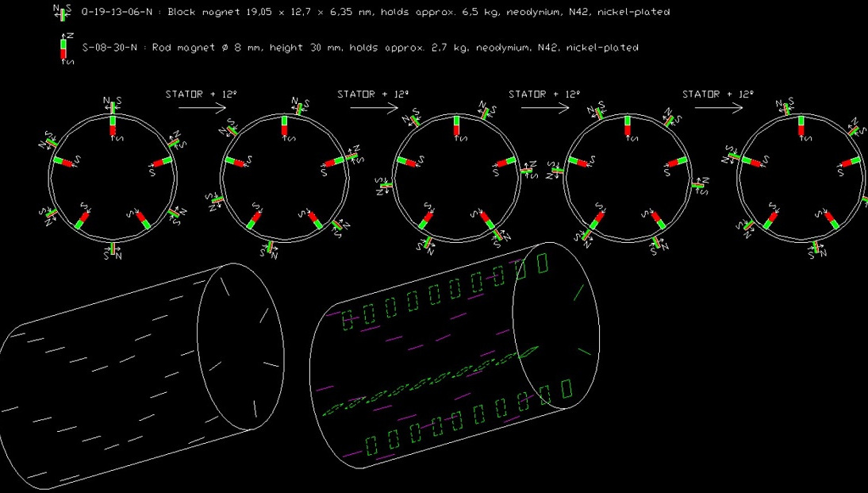This screenshot has height=493, width=868.
Task: Pick the bottom block magnet on first stator ring
Action: [113, 249]
